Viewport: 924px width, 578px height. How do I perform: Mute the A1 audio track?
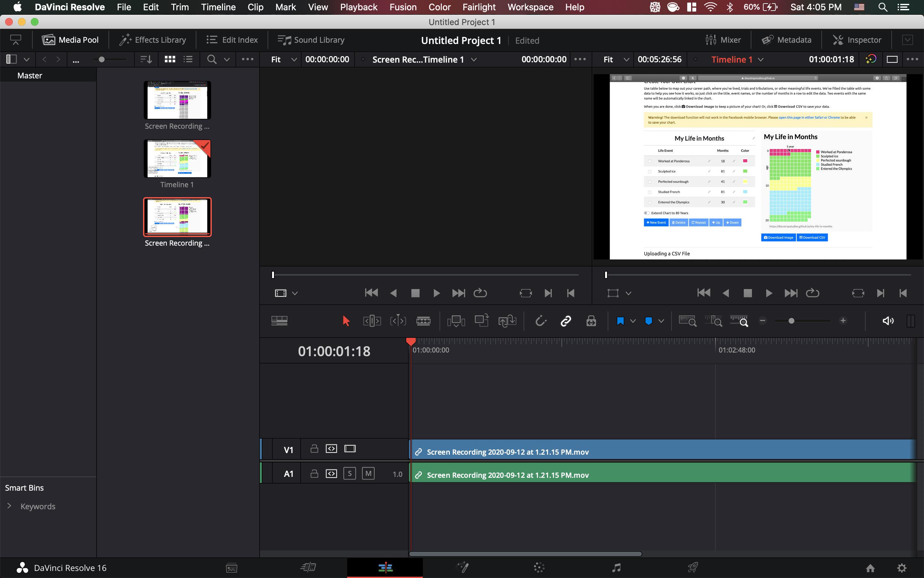coord(368,474)
